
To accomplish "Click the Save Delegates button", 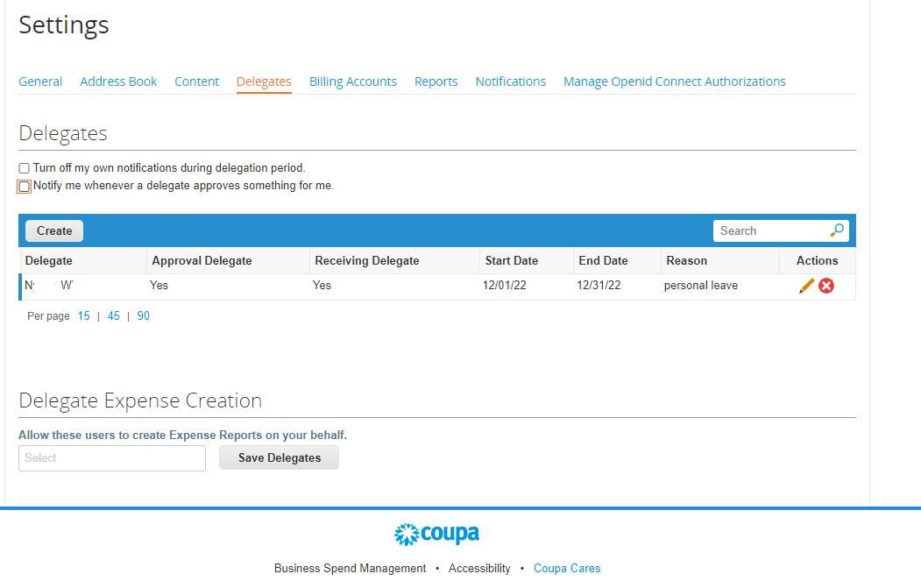I will (x=279, y=458).
